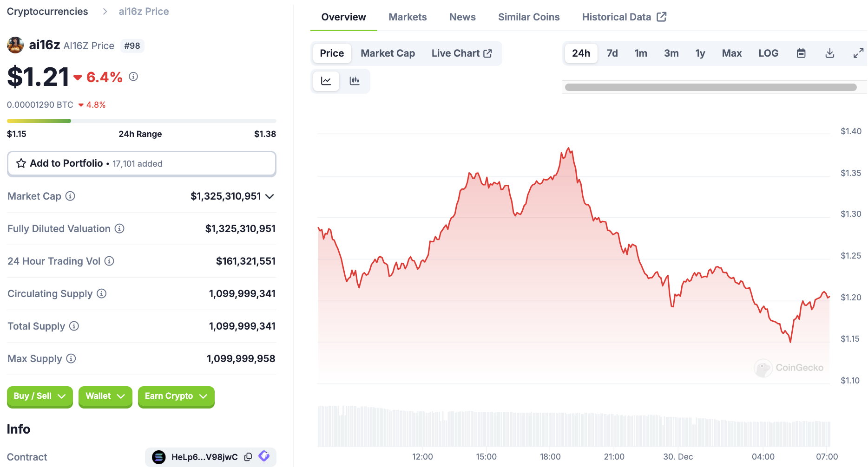Image resolution: width=868 pixels, height=467 pixels.
Task: Add ai16z to portfolio
Action: 142,163
